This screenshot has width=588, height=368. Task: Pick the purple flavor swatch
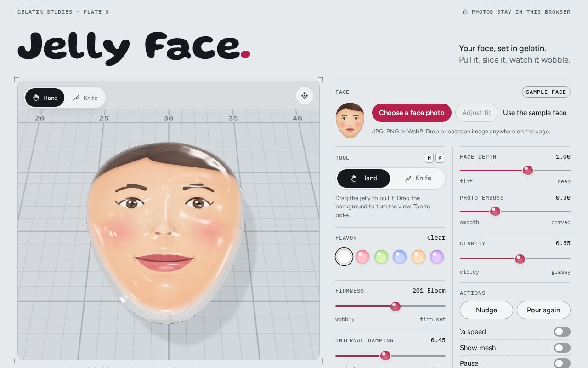coord(437,257)
